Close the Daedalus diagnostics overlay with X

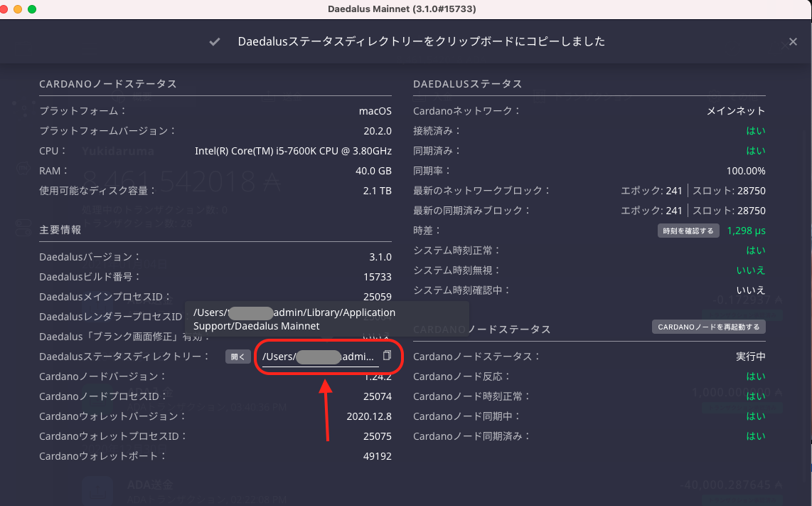(793, 42)
